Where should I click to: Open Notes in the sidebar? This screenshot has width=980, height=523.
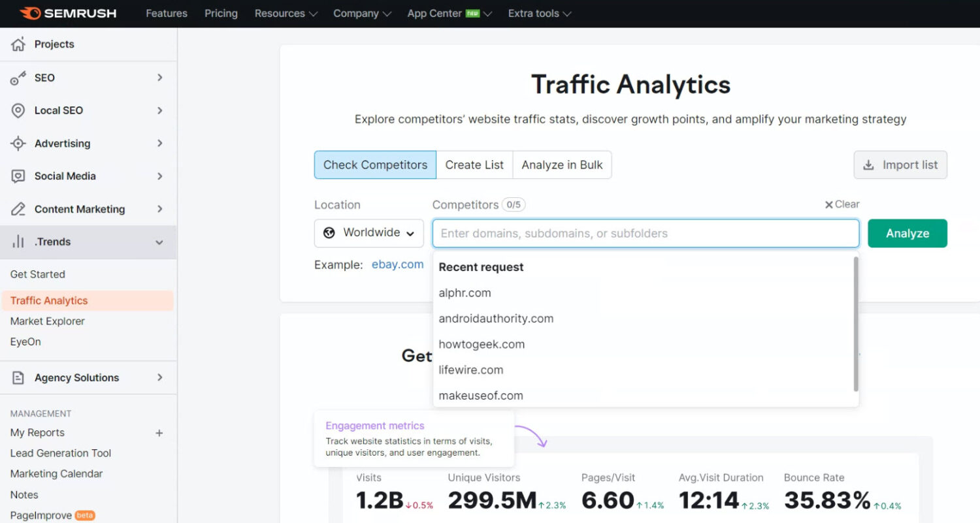[x=24, y=495]
